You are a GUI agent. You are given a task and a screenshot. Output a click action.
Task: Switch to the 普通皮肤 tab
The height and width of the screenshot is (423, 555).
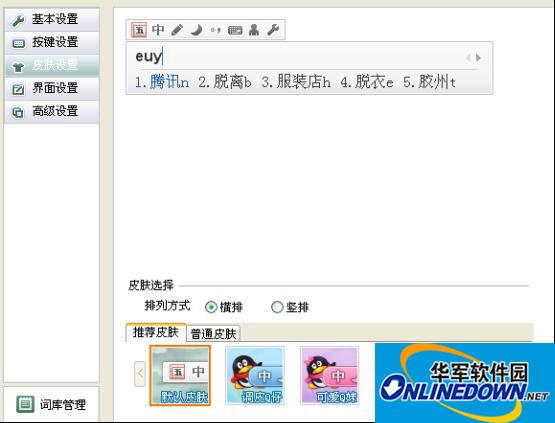pyautogui.click(x=213, y=333)
